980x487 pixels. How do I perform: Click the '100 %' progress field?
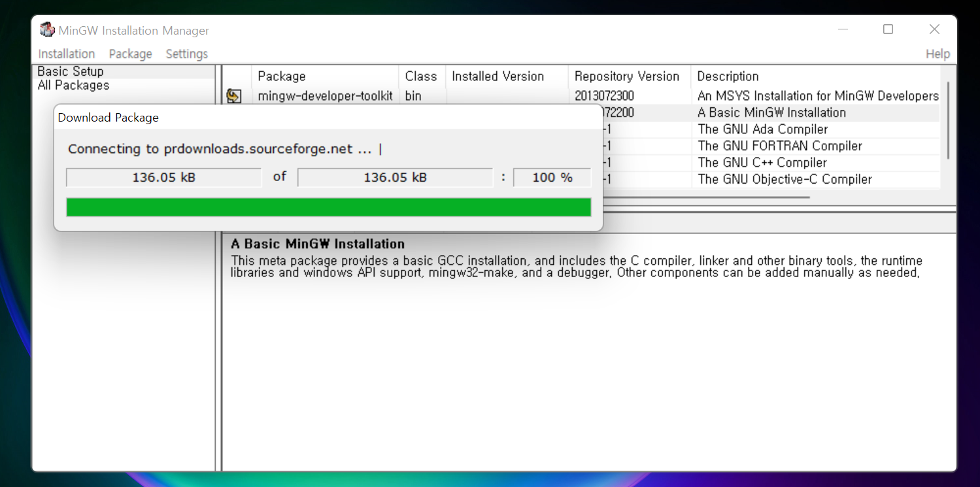tap(552, 177)
